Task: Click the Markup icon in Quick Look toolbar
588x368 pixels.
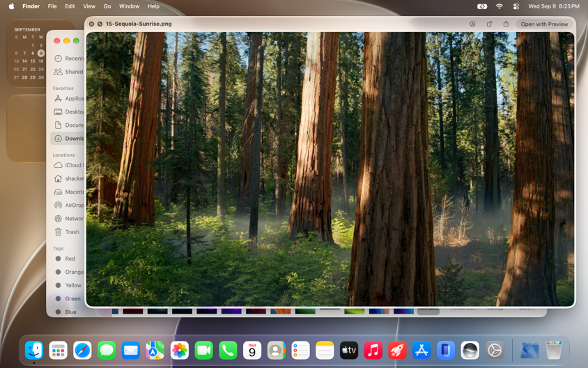Action: pos(472,24)
